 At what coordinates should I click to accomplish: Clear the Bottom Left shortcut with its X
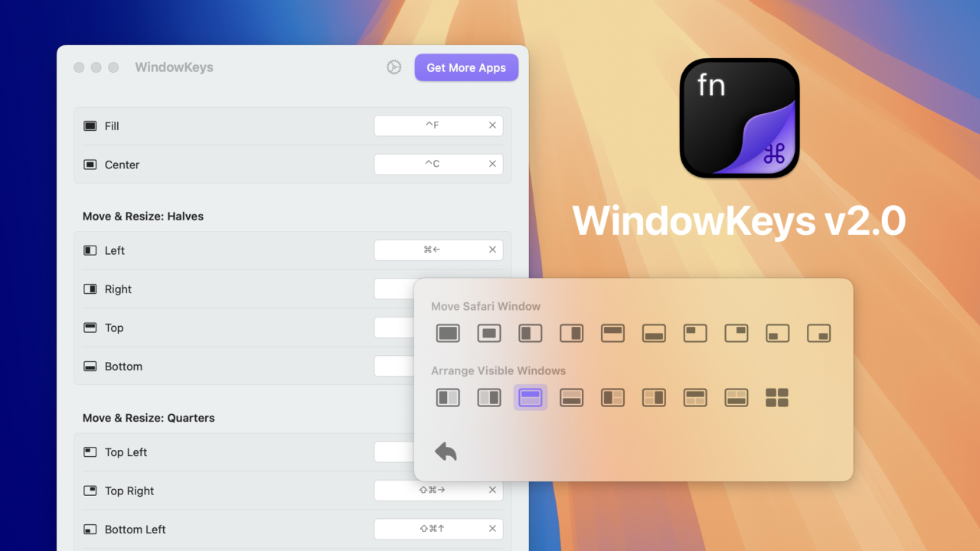[x=492, y=529]
